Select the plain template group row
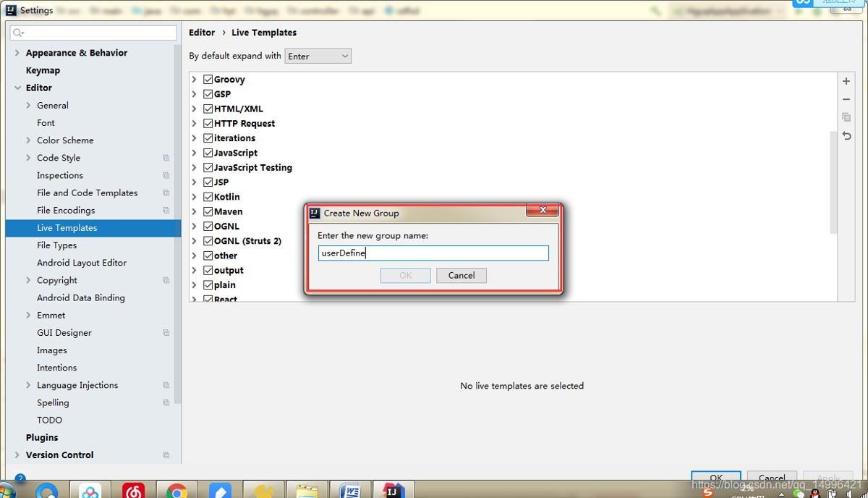 coord(512,285)
